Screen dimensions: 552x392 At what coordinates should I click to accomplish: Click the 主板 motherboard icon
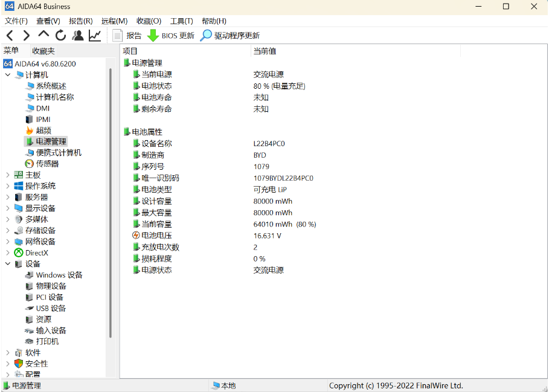point(19,175)
